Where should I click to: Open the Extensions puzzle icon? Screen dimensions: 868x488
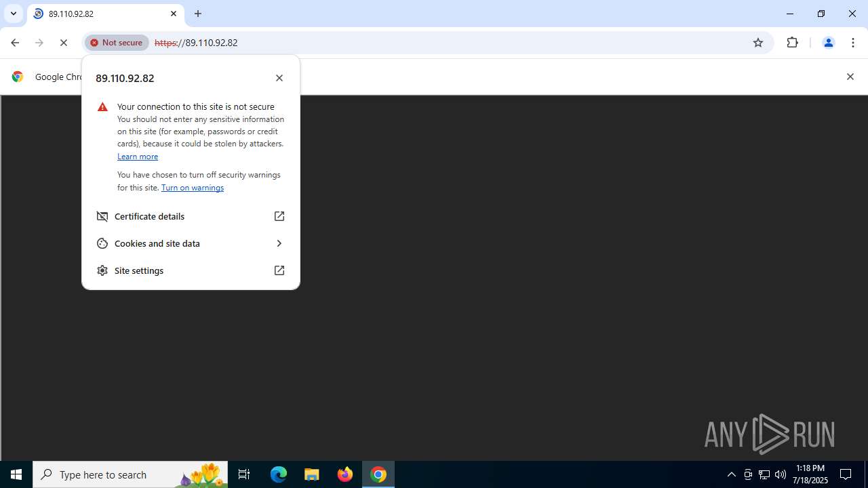pos(793,43)
